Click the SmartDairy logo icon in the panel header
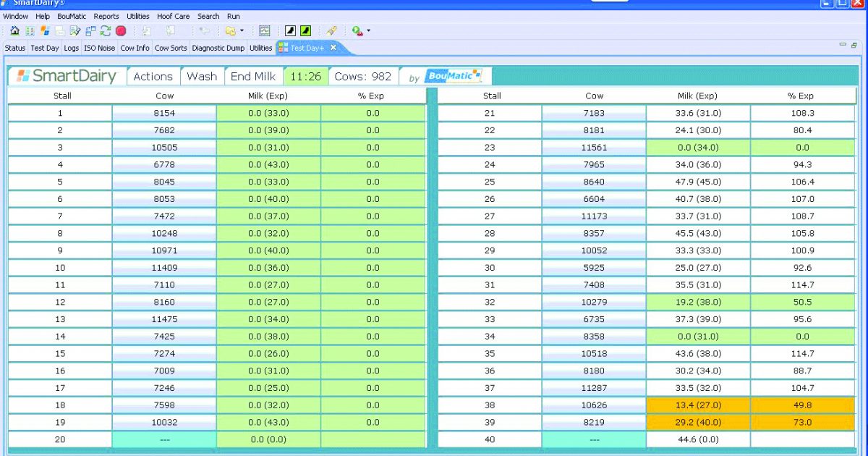The image size is (868, 456). [25, 76]
